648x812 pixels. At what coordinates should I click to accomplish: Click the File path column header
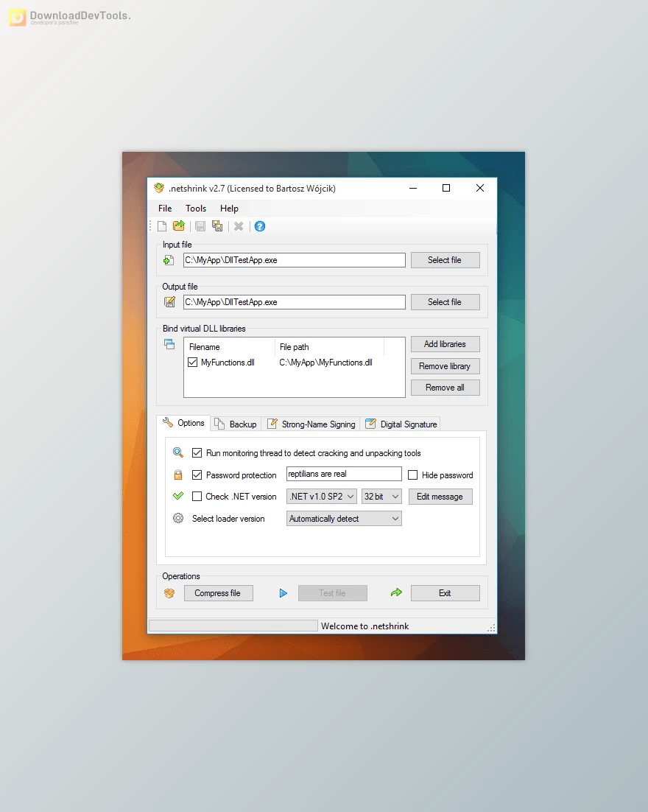coord(329,347)
